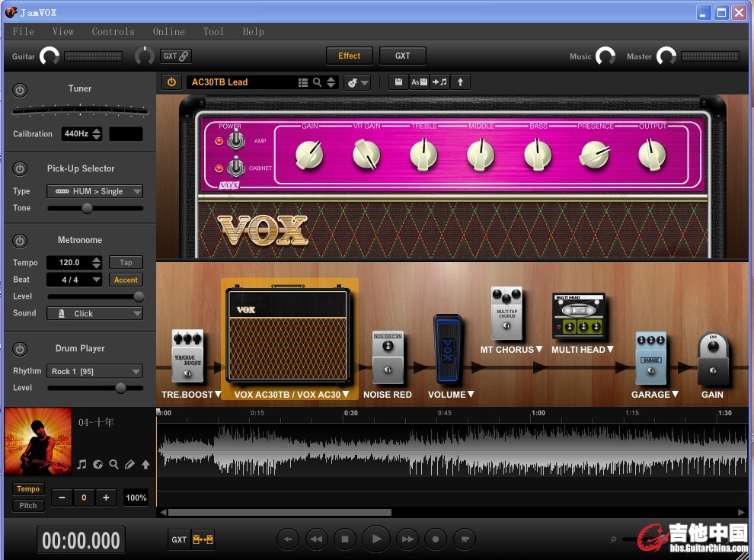The height and width of the screenshot is (560, 754).
Task: Expand the GARAGE selector arrow
Action: click(x=675, y=394)
